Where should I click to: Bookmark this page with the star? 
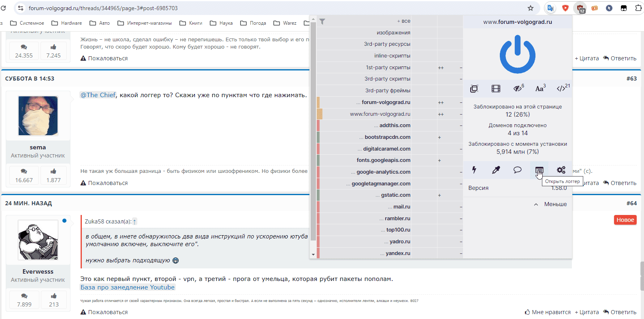tap(531, 8)
